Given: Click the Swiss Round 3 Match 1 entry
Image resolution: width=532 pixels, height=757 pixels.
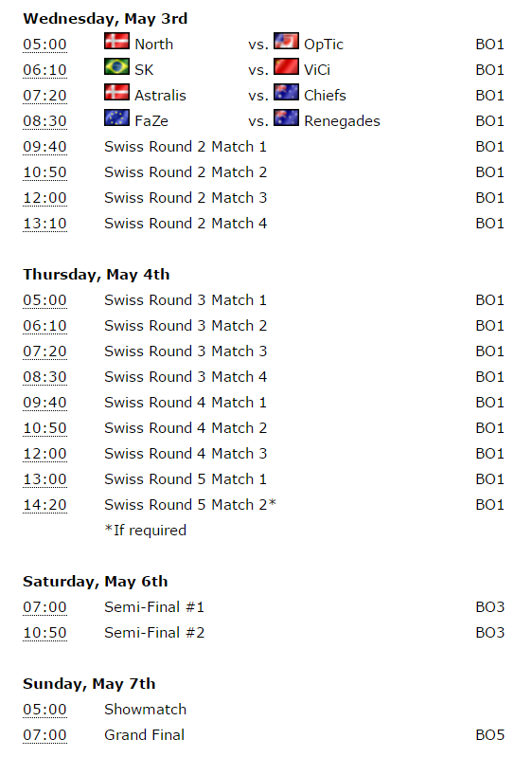Looking at the screenshot, I should pyautogui.click(x=186, y=300).
